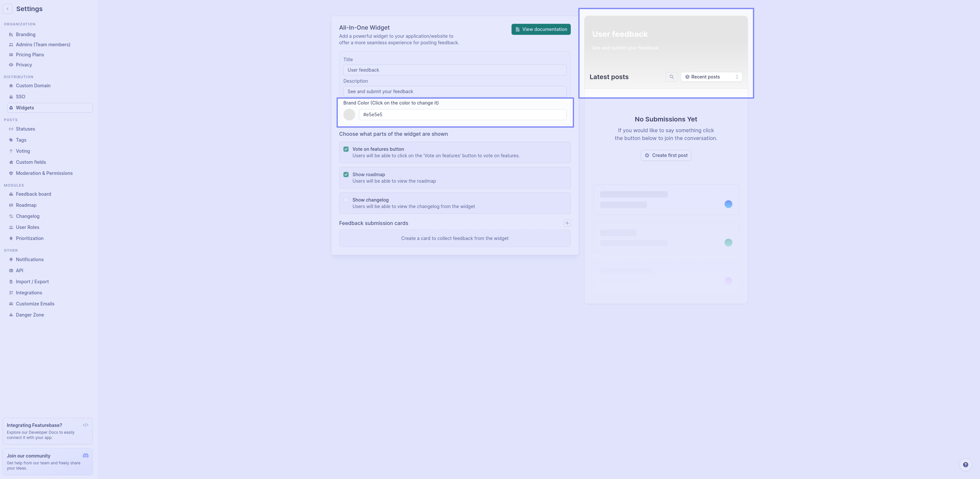Open the help question mark icon
Screen dimensions: 980x479
[965, 465]
